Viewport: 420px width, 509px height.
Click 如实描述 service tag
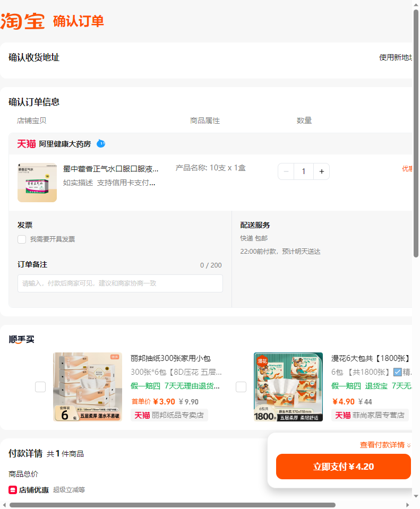click(78, 183)
